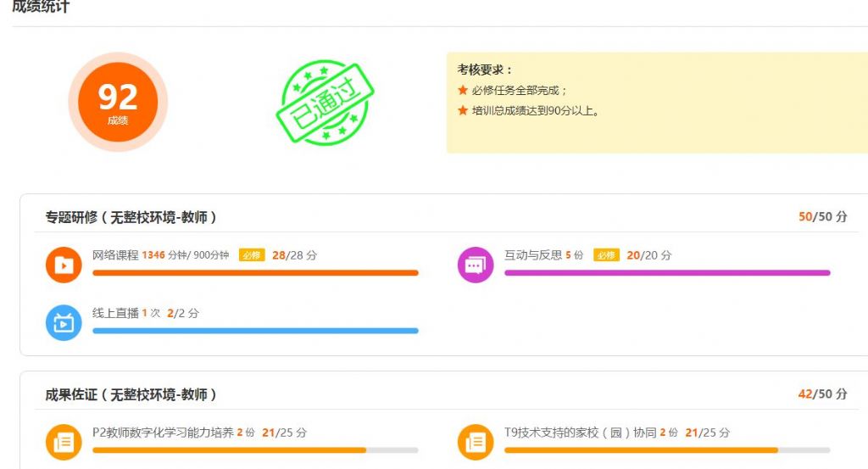Click the 必修 tag next to 互动与反思
The width and height of the screenshot is (868, 469).
coord(606,255)
